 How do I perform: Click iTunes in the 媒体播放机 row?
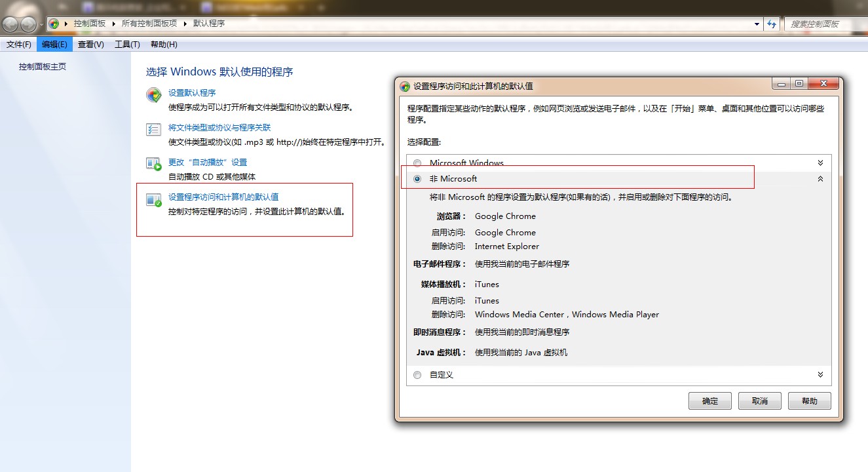487,285
